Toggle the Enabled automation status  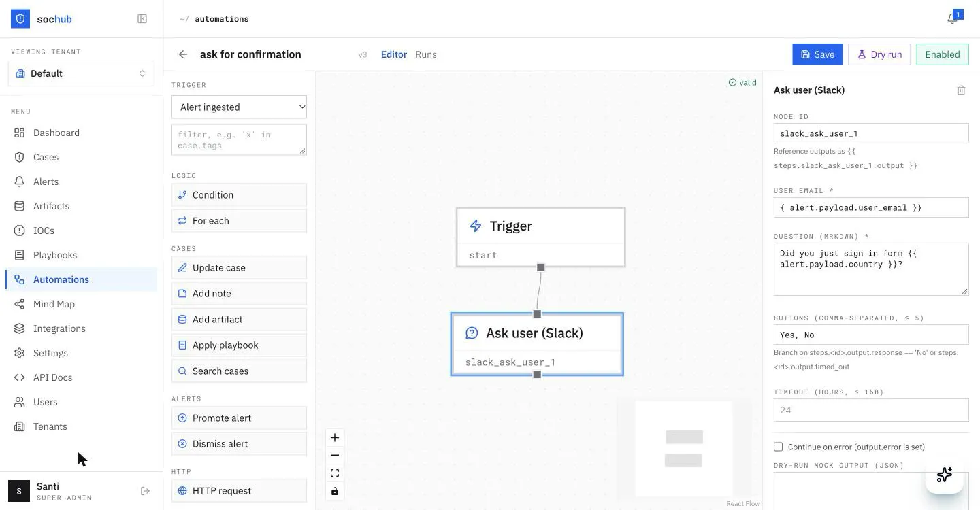point(943,54)
